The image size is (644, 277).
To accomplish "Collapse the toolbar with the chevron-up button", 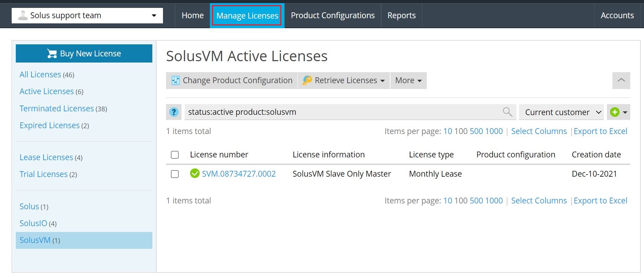I will [x=621, y=80].
